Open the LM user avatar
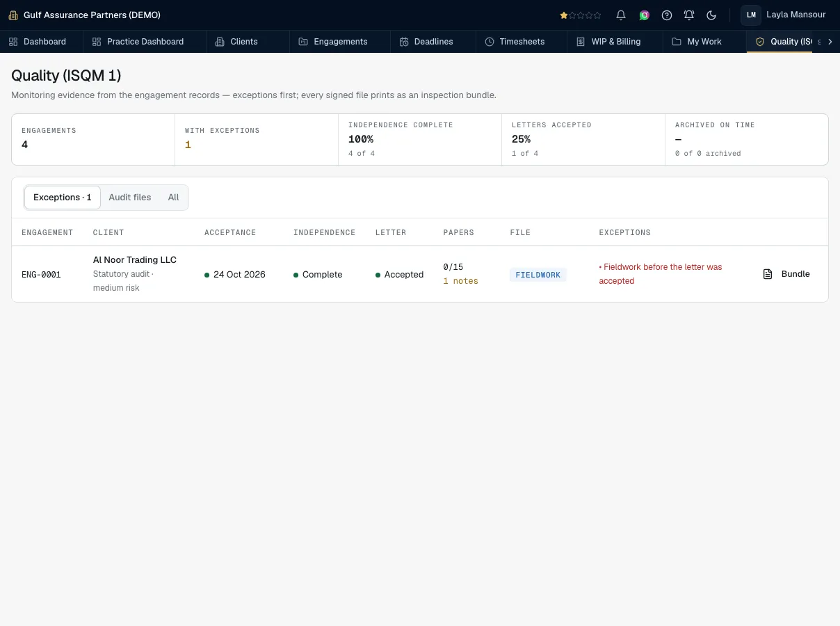The image size is (840, 626). point(751,15)
